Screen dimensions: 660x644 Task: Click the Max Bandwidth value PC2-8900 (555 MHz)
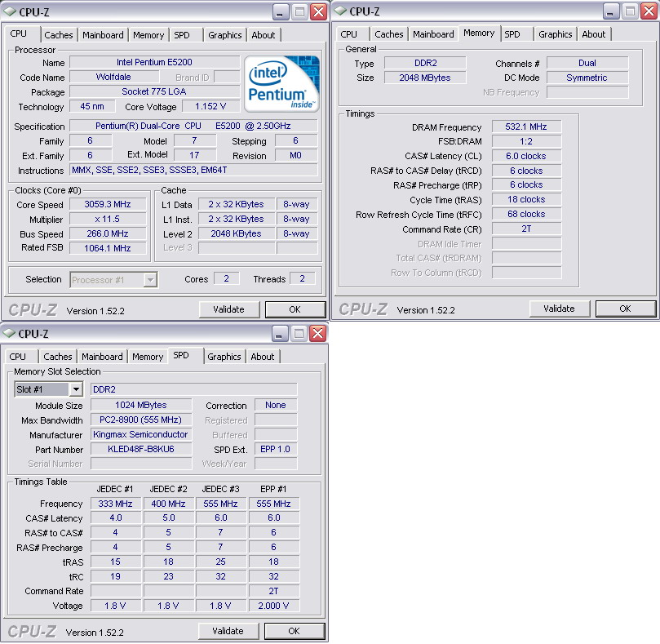point(141,420)
